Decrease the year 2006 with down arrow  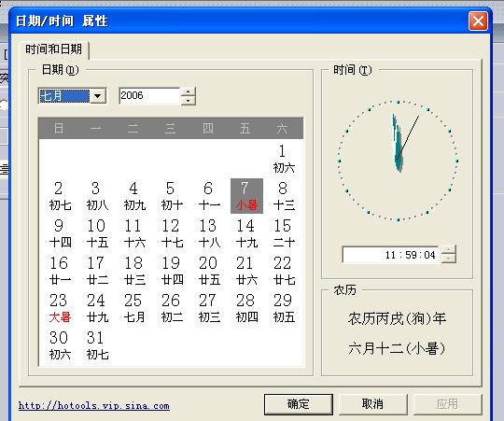[x=188, y=100]
